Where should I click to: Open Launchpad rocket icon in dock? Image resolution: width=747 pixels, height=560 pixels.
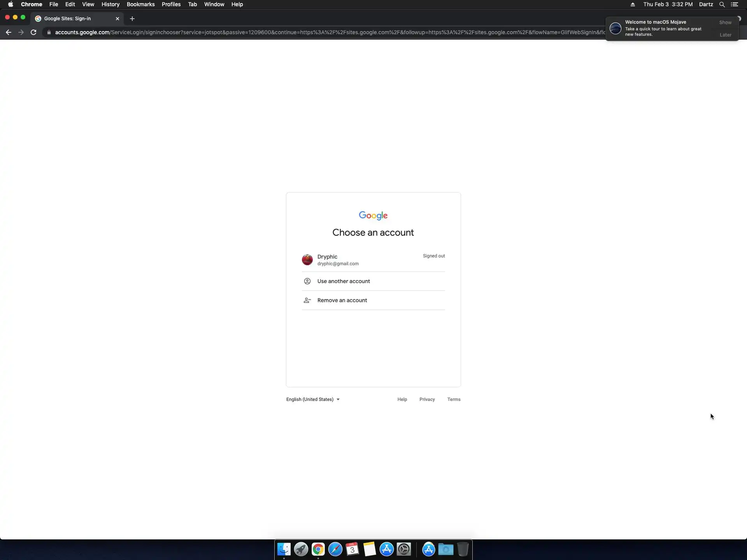point(301,549)
